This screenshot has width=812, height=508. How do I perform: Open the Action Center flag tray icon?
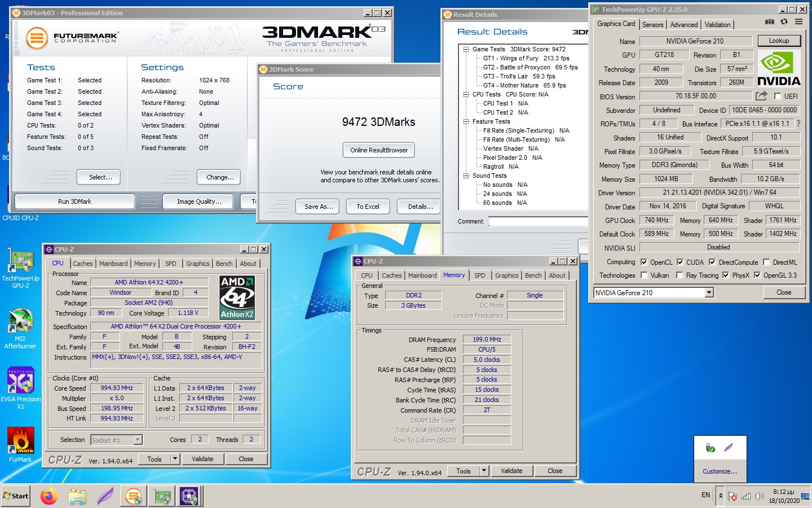point(732,496)
